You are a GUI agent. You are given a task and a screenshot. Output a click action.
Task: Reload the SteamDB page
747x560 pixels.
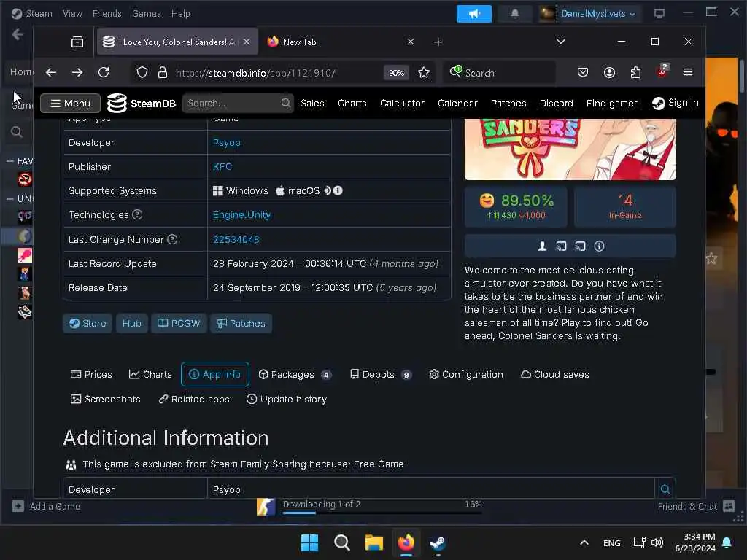[x=104, y=72]
